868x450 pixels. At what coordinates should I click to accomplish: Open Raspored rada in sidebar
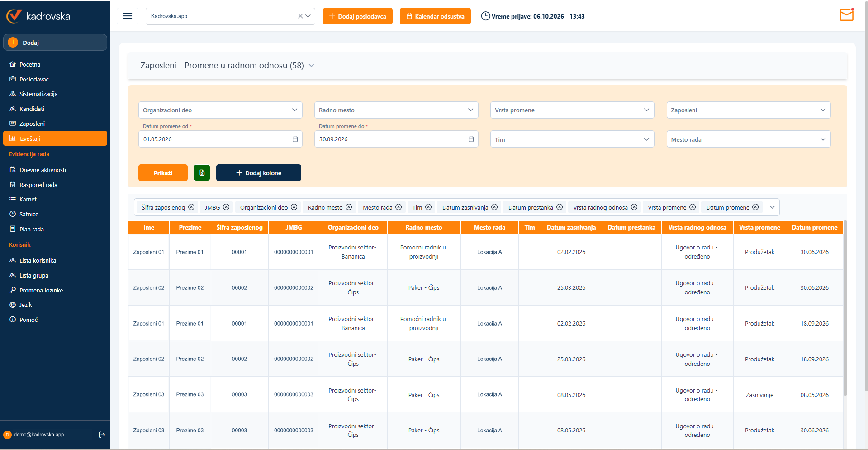(x=55, y=185)
